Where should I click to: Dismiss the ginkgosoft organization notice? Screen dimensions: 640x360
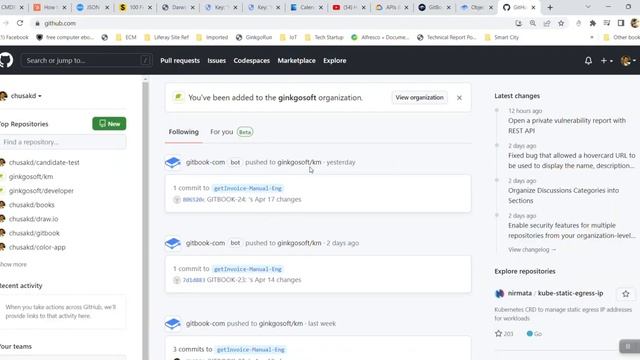click(x=459, y=98)
